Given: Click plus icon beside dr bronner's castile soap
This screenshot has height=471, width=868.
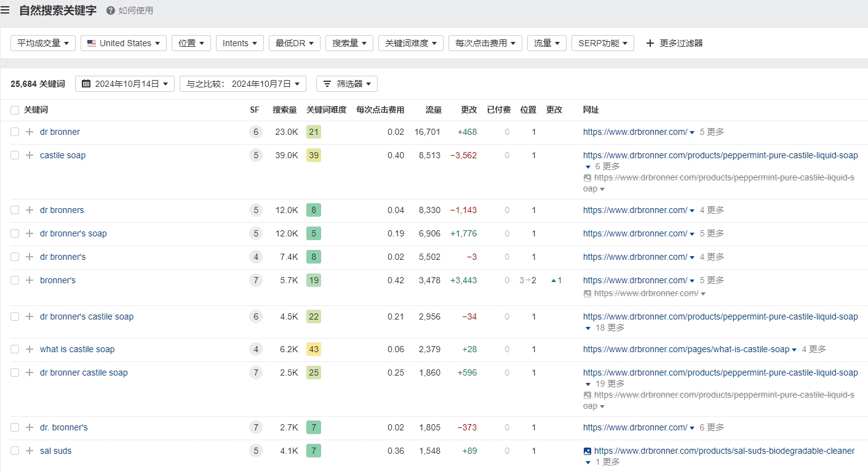Looking at the screenshot, I should point(30,316).
